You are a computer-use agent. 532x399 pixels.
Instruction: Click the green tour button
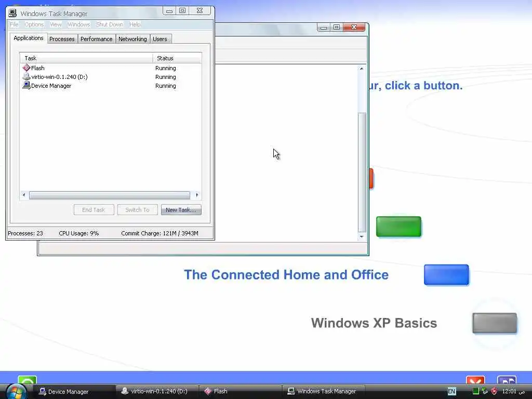tap(398, 227)
